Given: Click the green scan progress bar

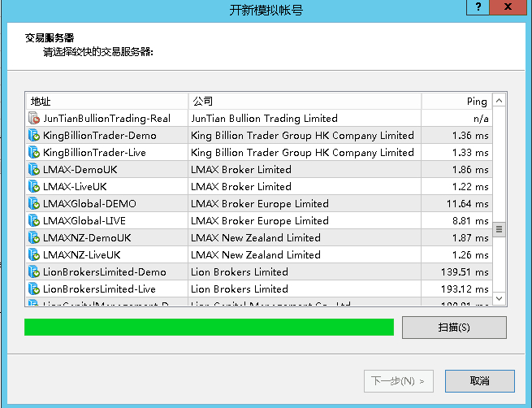Looking at the screenshot, I should [209, 328].
